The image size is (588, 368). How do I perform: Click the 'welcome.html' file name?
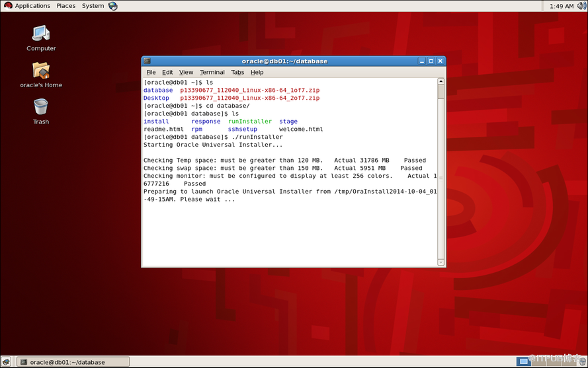[301, 129]
